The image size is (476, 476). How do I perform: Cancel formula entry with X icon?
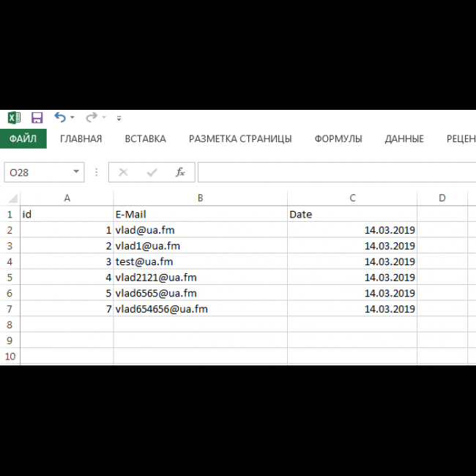pyautogui.click(x=123, y=173)
